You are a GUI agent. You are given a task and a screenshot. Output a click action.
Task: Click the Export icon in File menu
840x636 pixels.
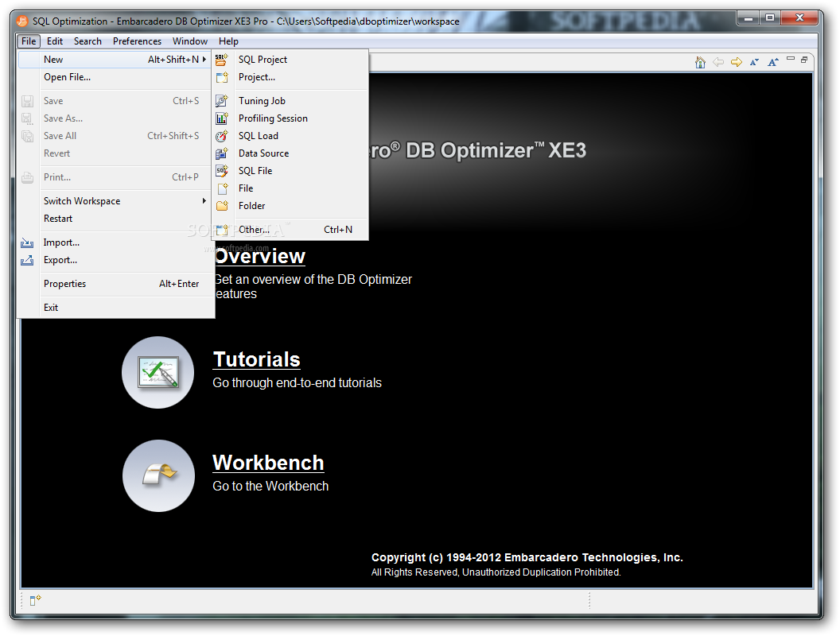[27, 260]
